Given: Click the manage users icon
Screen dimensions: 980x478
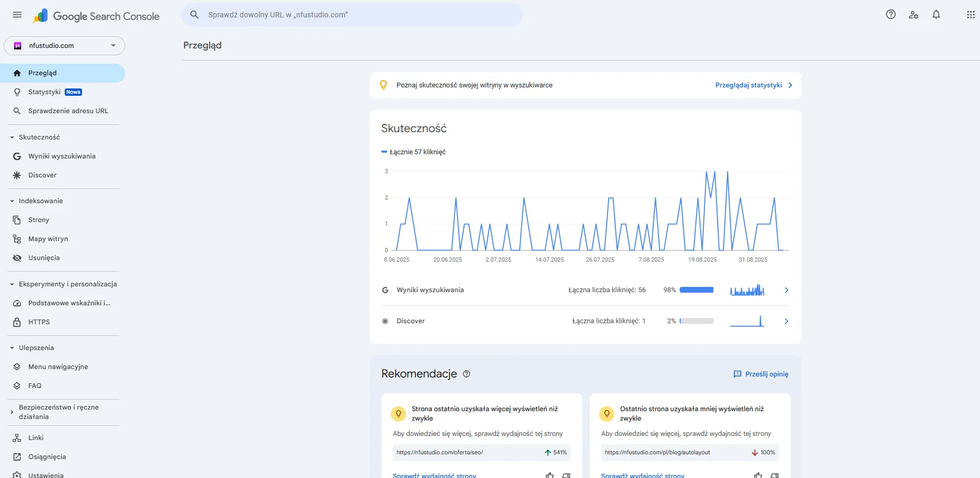Looking at the screenshot, I should [914, 14].
